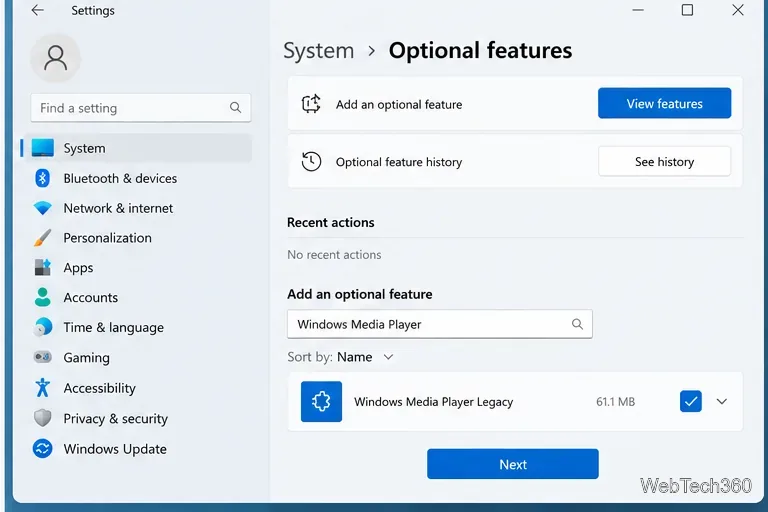Click the Windows Update sync icon

(x=43, y=448)
